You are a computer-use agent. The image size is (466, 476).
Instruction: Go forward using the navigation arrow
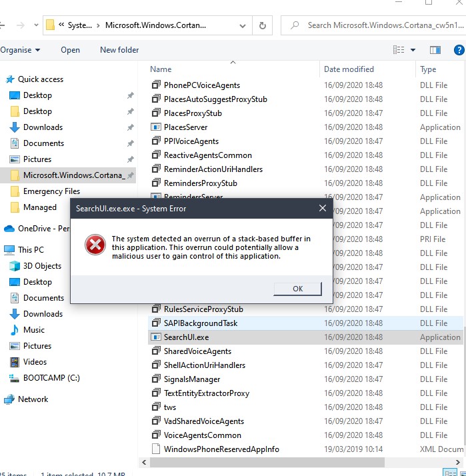[21, 25]
